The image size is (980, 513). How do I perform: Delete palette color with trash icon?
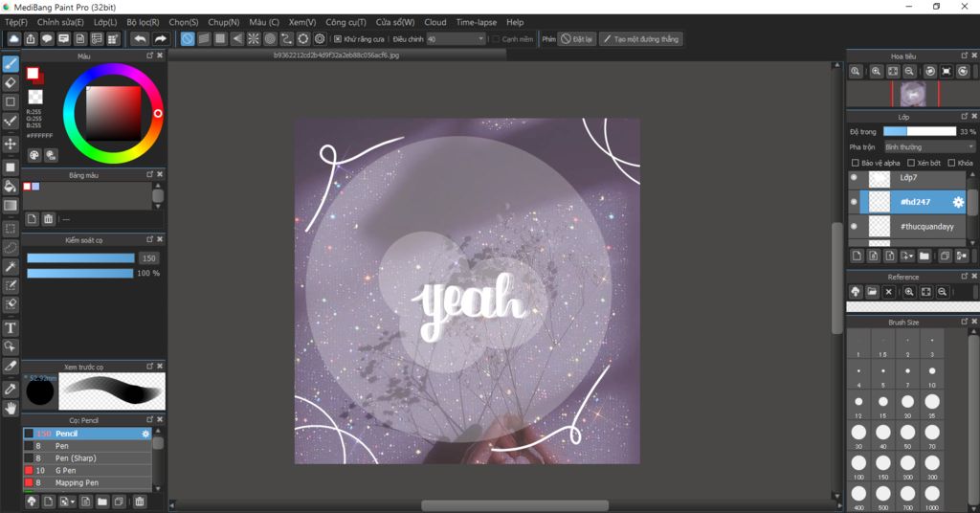[48, 219]
